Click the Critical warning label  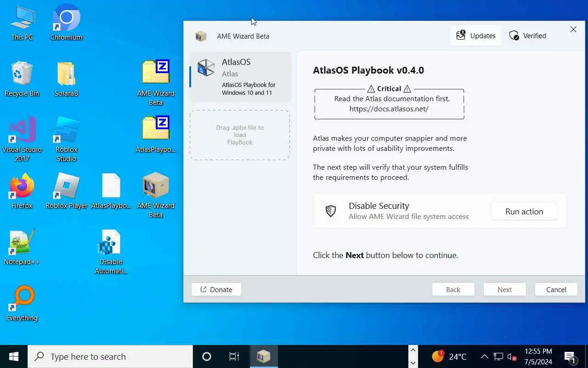pos(389,89)
